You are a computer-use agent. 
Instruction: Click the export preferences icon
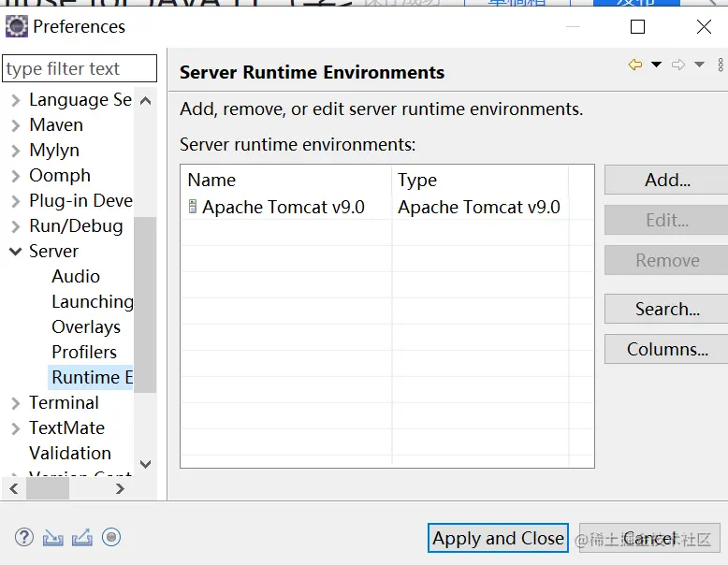[82, 537]
